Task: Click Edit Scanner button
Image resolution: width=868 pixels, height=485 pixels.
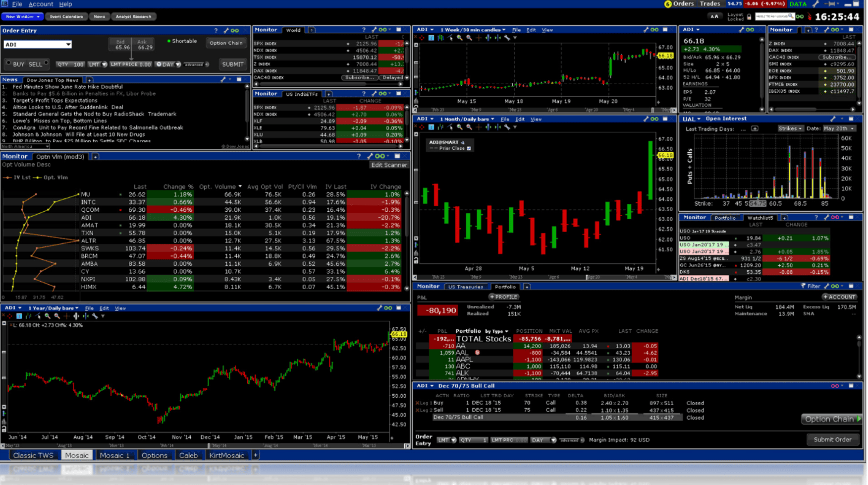Action: click(x=389, y=165)
